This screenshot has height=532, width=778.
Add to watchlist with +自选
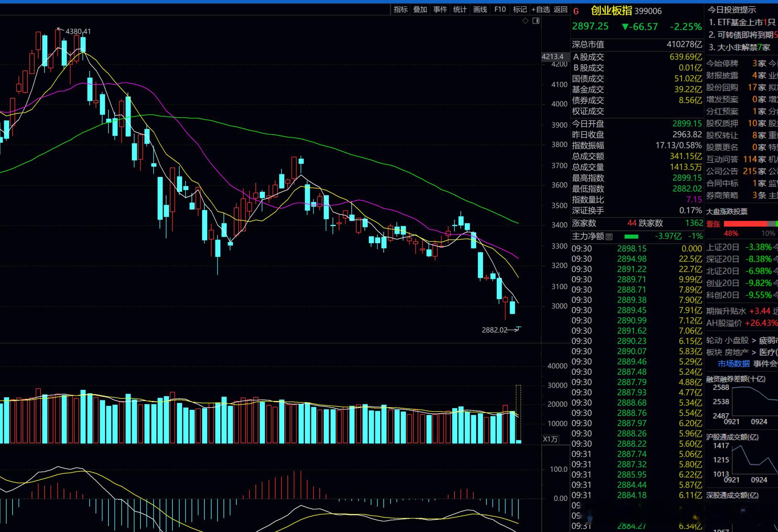pos(540,10)
